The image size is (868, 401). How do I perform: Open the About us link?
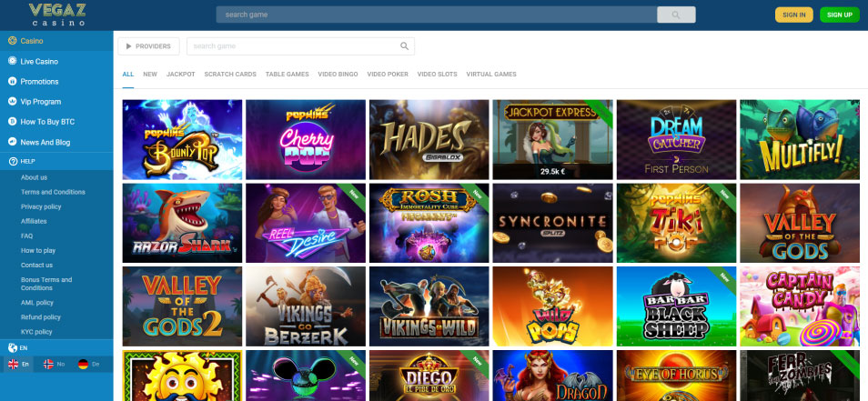point(34,177)
